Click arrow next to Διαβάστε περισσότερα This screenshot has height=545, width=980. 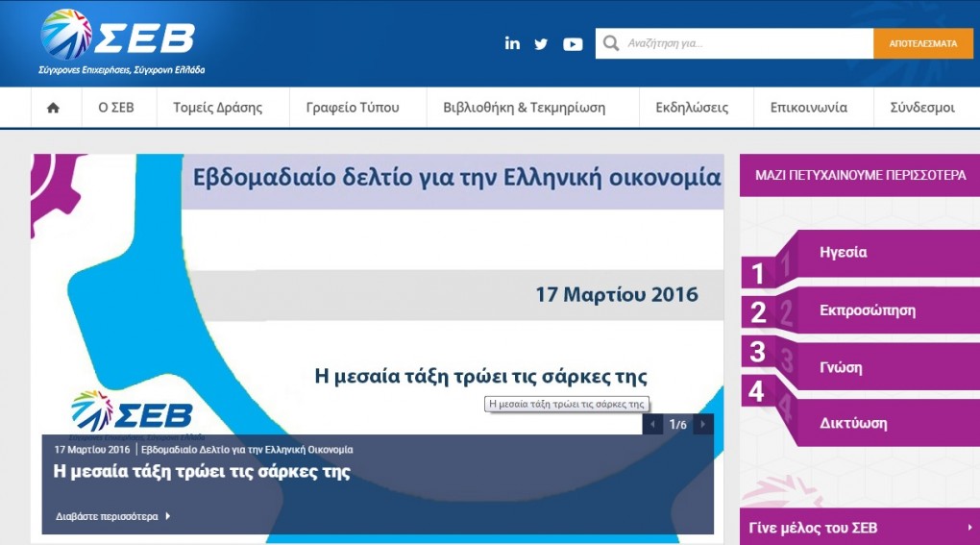click(x=167, y=516)
